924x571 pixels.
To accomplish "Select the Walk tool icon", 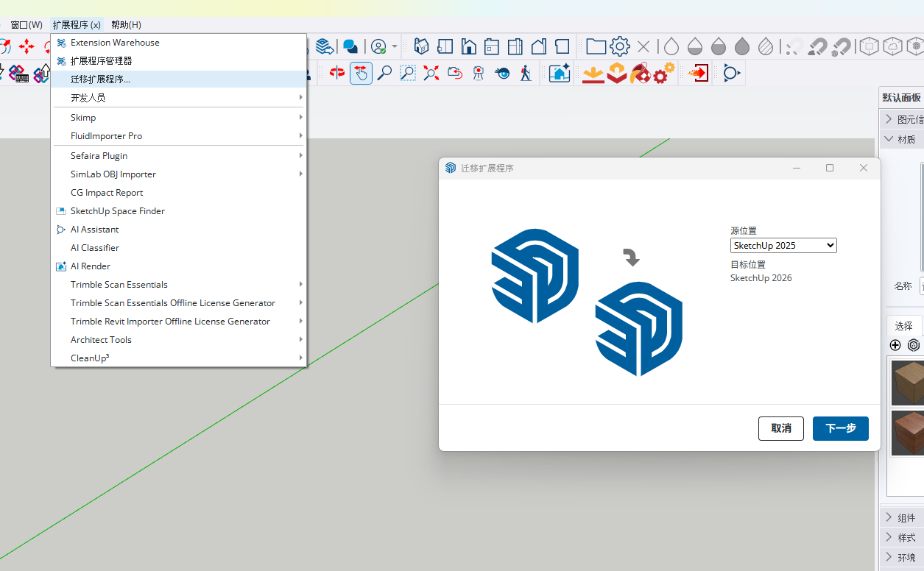I will point(526,73).
